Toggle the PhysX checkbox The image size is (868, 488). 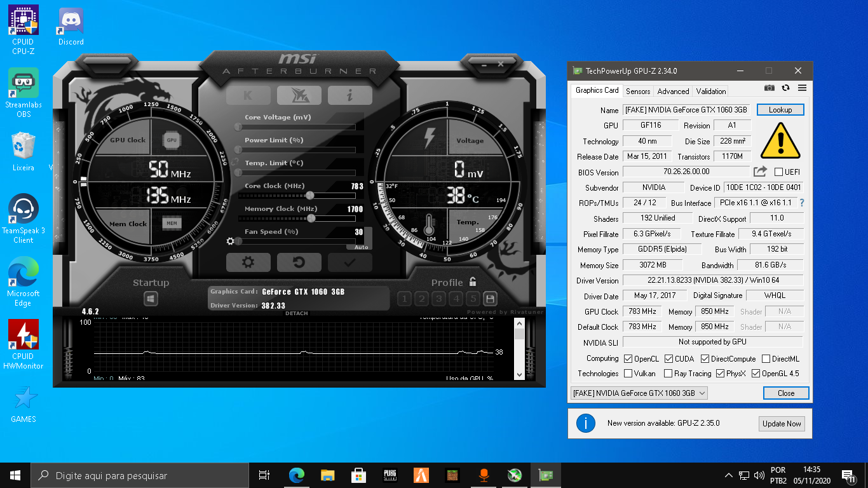[x=720, y=374]
